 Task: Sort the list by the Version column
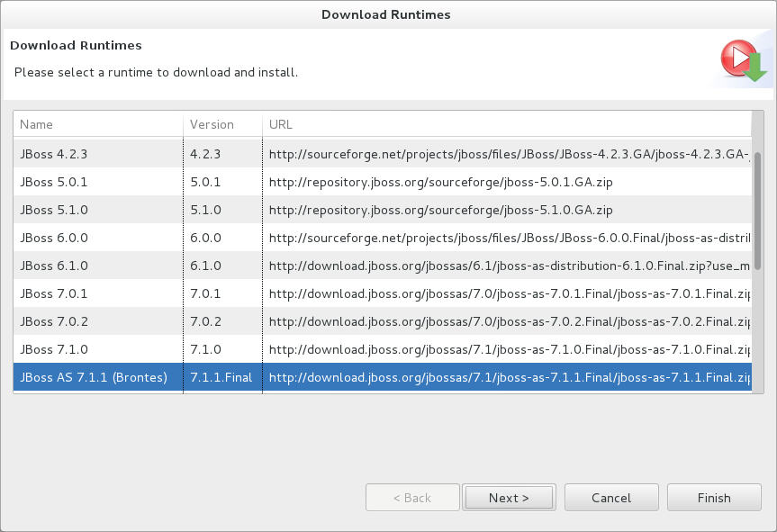[221, 124]
